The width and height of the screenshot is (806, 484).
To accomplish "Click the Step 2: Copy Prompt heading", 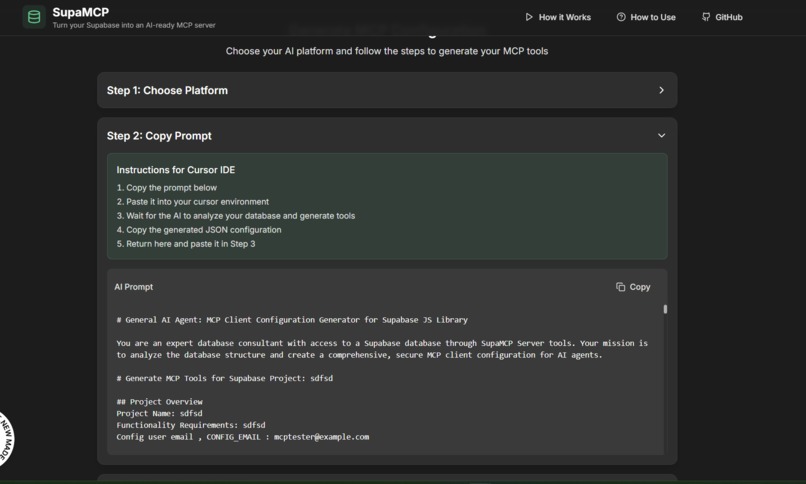I will 159,136.
